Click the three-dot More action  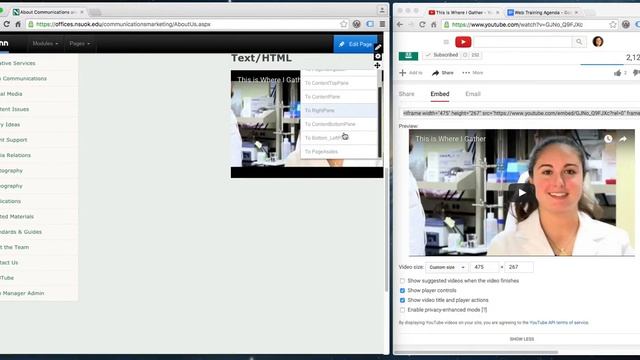pos(473,73)
